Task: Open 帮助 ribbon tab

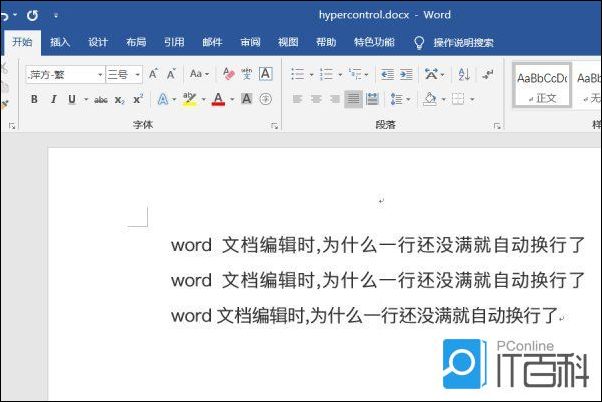Action: pyautogui.click(x=326, y=42)
